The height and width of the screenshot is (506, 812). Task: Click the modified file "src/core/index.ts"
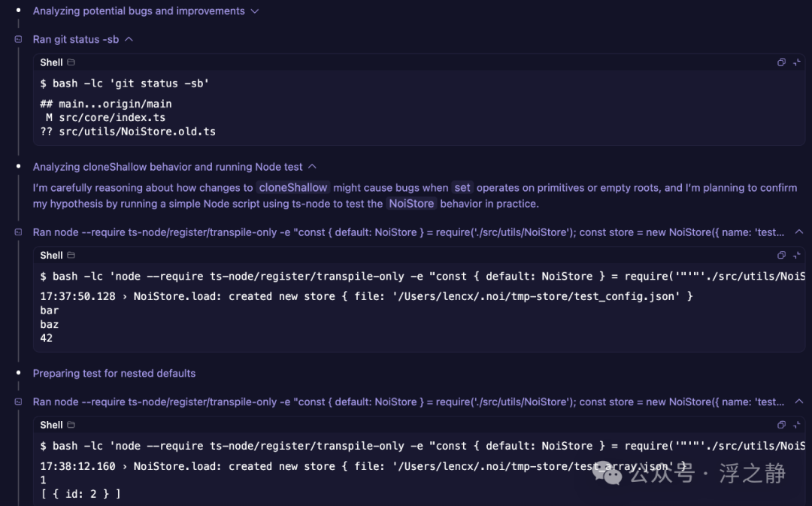(x=112, y=117)
